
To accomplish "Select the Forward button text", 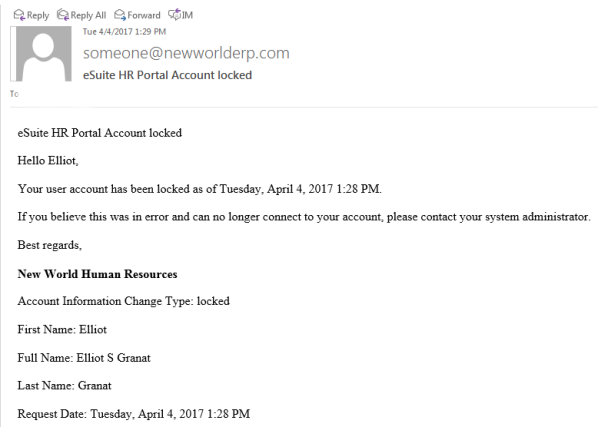I will point(144,15).
